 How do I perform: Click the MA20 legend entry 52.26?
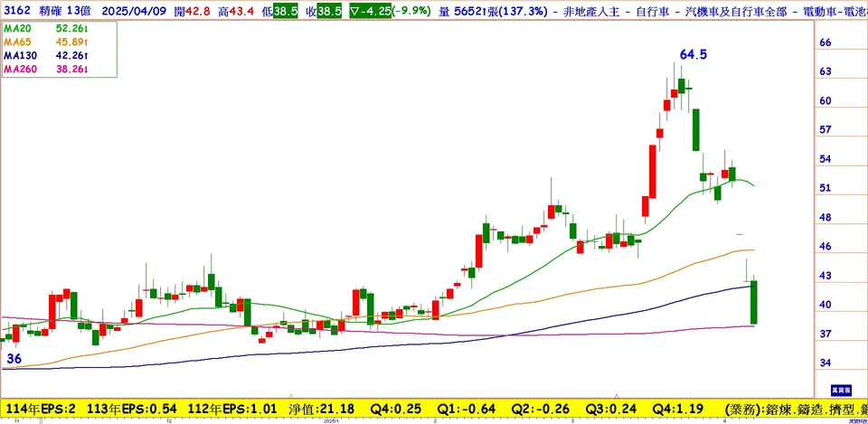click(46, 29)
